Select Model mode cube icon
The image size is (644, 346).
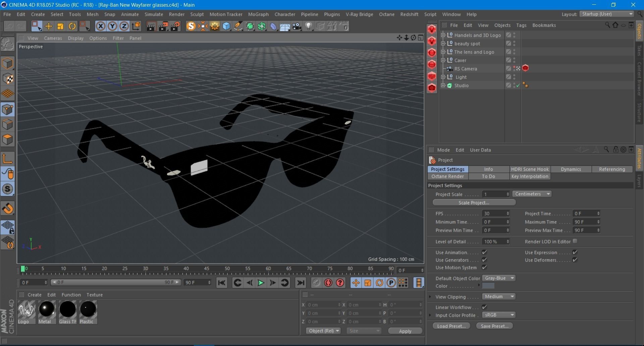coord(8,63)
